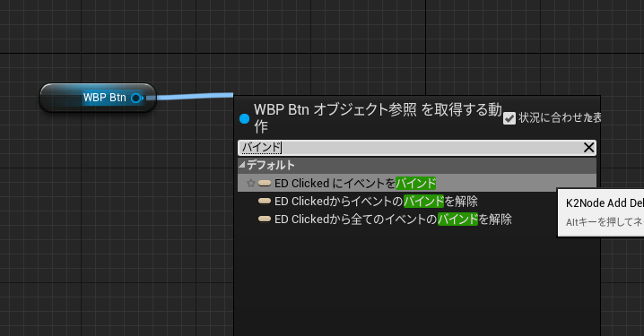The width and height of the screenshot is (644, 336).
Task: Toggle the context sensitive checkbox
Action: [509, 118]
